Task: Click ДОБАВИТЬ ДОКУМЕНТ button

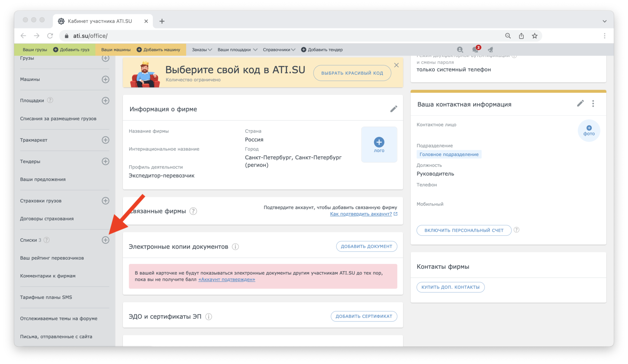Action: pos(366,246)
